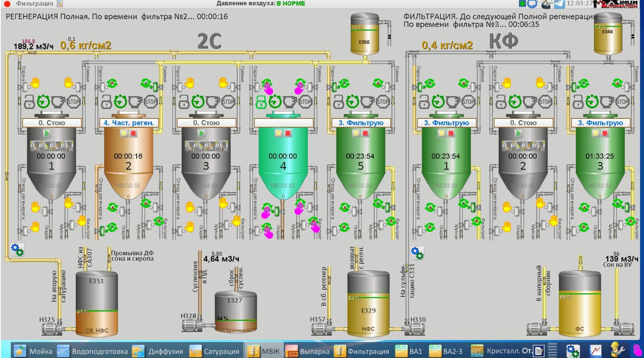Click the STOP sign on 2С filter 2
644x358 pixels.
150,101
